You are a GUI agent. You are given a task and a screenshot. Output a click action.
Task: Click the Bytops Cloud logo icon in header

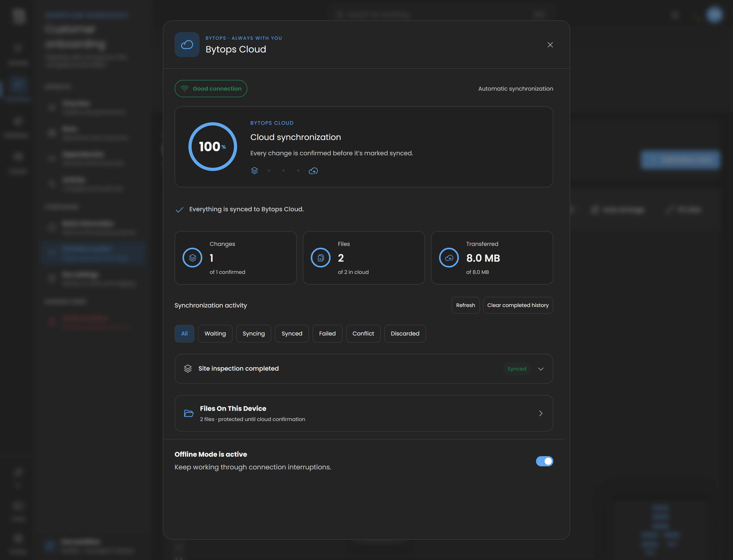(x=187, y=44)
